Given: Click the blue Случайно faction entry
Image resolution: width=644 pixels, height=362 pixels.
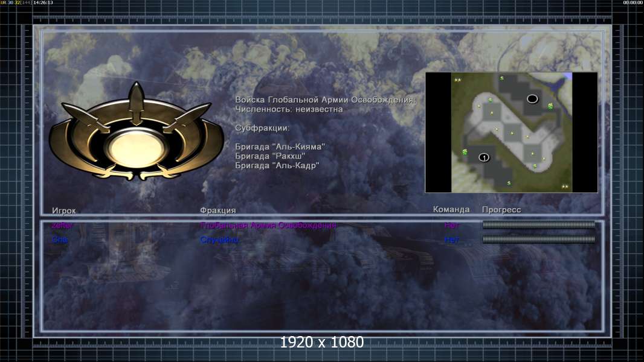Looking at the screenshot, I should [x=219, y=240].
